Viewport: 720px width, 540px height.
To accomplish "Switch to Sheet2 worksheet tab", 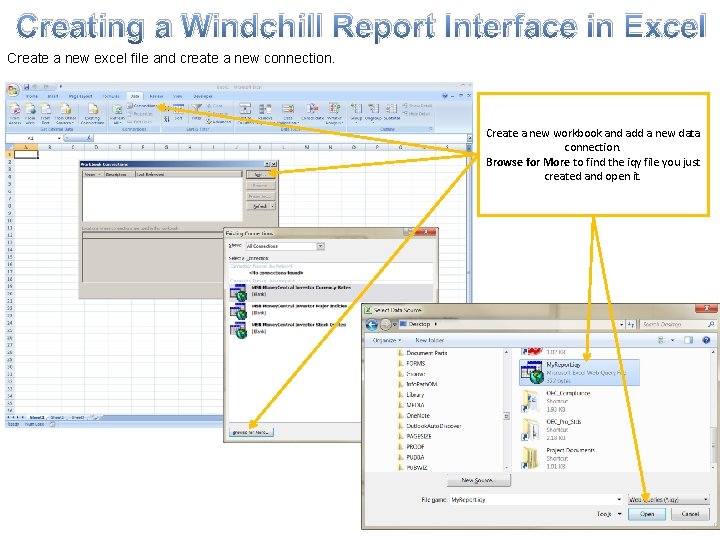I will pos(57,417).
